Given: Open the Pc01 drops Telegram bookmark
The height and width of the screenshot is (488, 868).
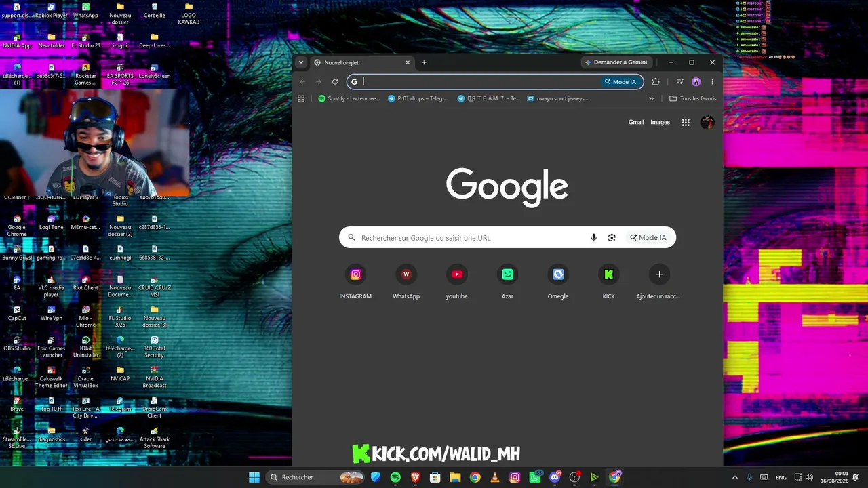Looking at the screenshot, I should (418, 98).
